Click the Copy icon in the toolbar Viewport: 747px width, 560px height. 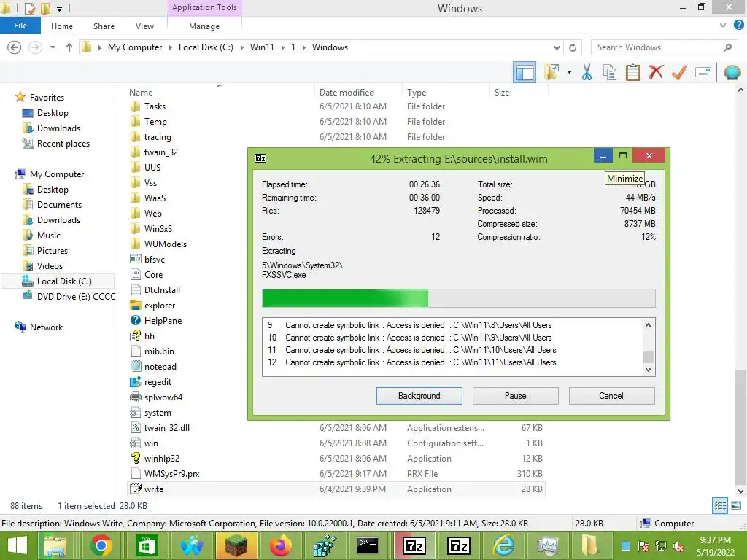(609, 73)
